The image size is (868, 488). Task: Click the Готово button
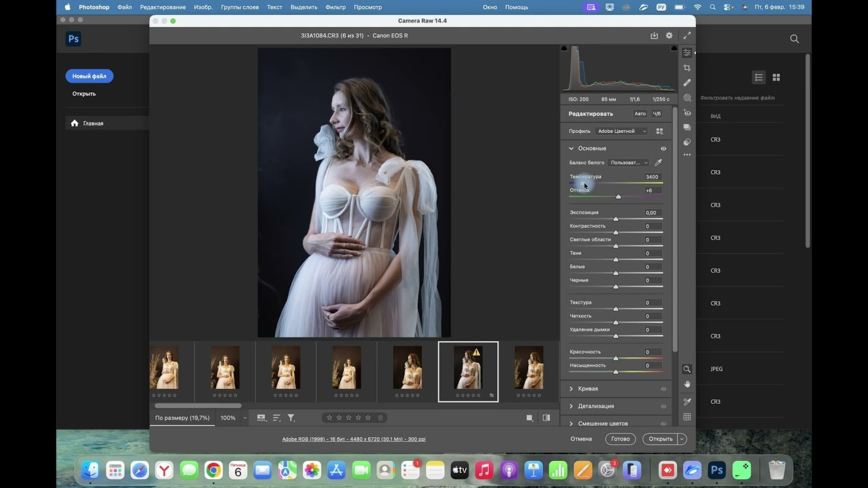point(620,439)
